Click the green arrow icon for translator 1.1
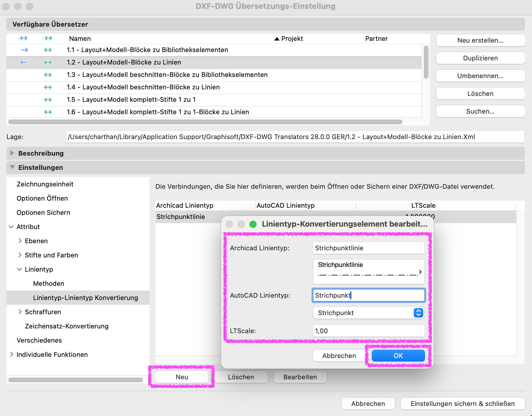 coord(48,50)
